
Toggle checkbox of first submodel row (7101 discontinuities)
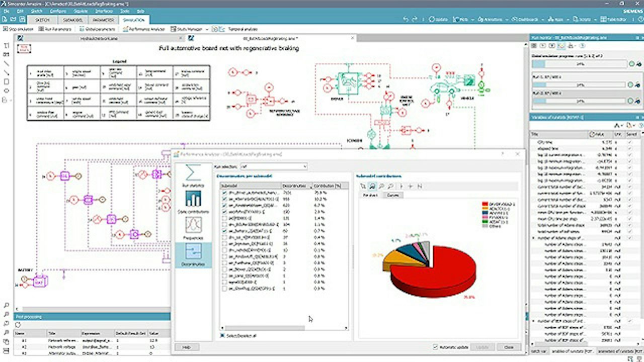coord(224,193)
